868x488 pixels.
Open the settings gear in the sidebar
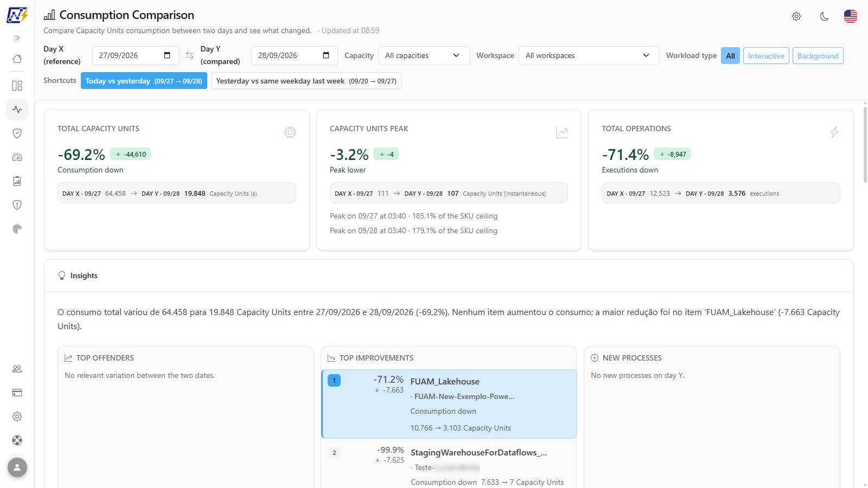(x=17, y=416)
